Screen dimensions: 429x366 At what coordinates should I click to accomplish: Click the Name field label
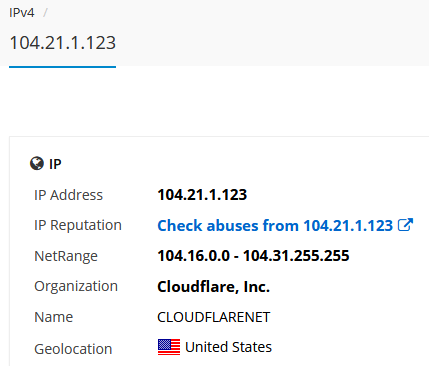54,317
